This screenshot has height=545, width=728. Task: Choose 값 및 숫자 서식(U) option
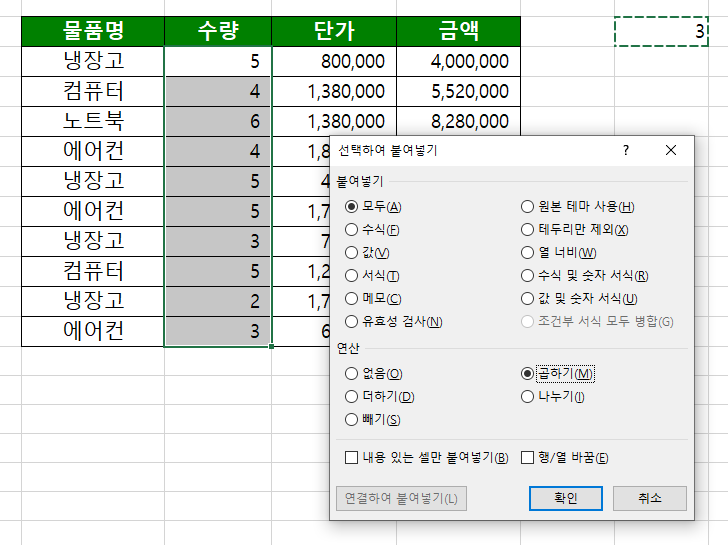(x=527, y=298)
